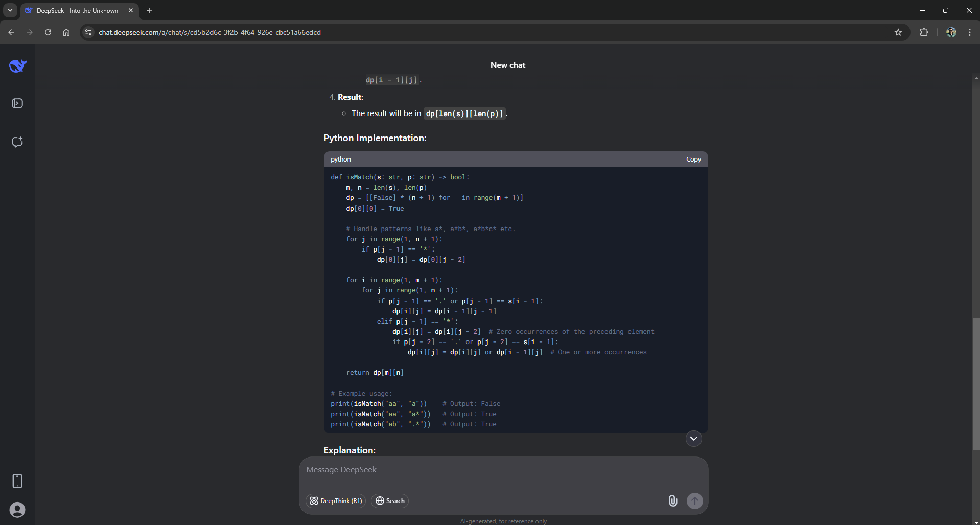This screenshot has height=525, width=980.
Task: Click the page vertical scrollbar thumb
Action: (x=976, y=383)
